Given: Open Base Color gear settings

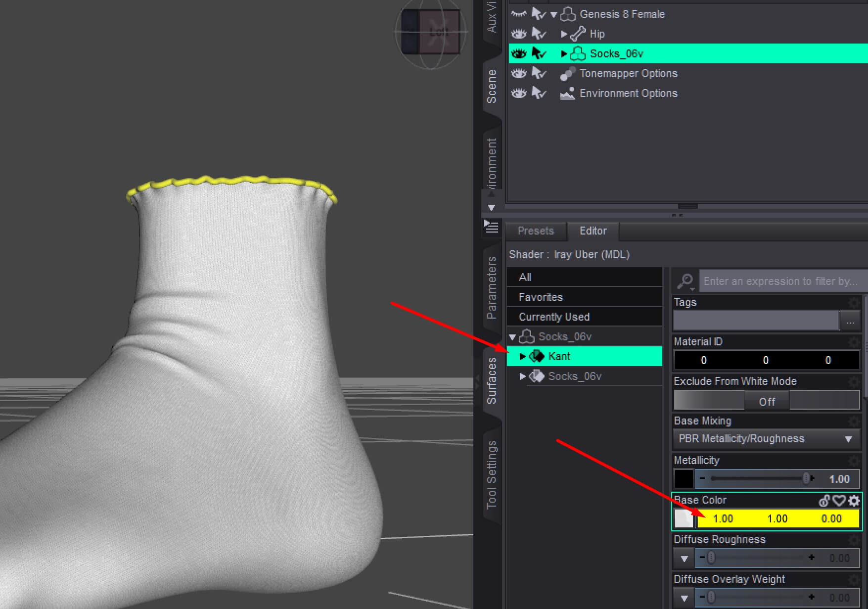Looking at the screenshot, I should tap(854, 501).
